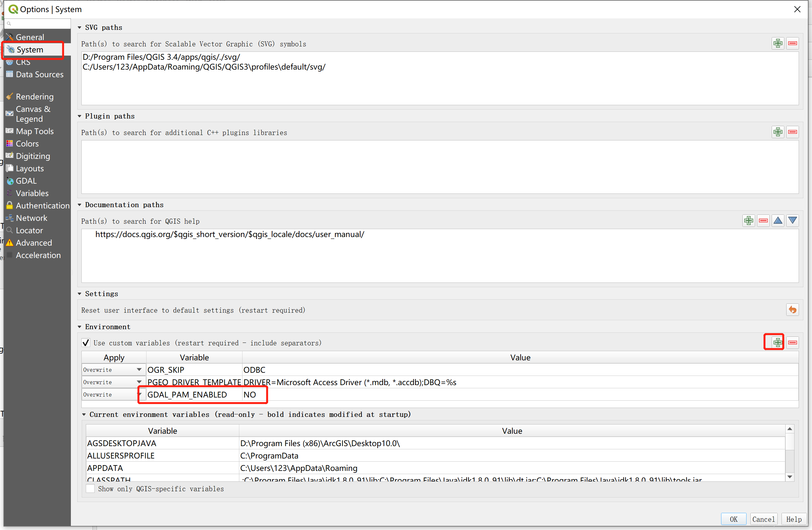
Task: Select the AppData profiles default svg path
Action: [x=204, y=67]
